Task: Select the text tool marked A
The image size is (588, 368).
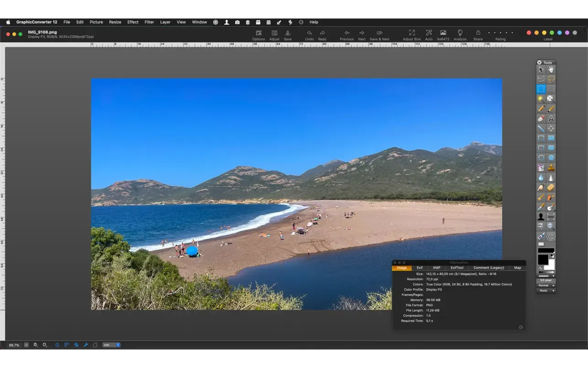Action: (x=551, y=119)
